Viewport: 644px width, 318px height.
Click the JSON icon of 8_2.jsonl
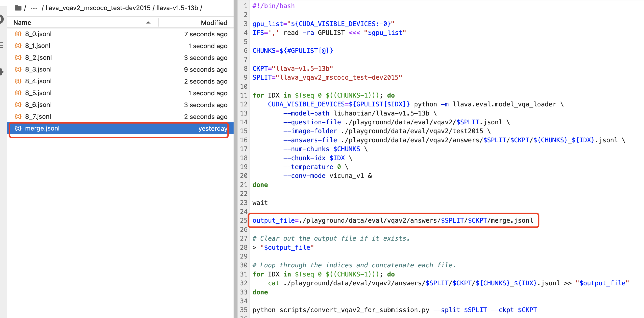click(x=18, y=58)
